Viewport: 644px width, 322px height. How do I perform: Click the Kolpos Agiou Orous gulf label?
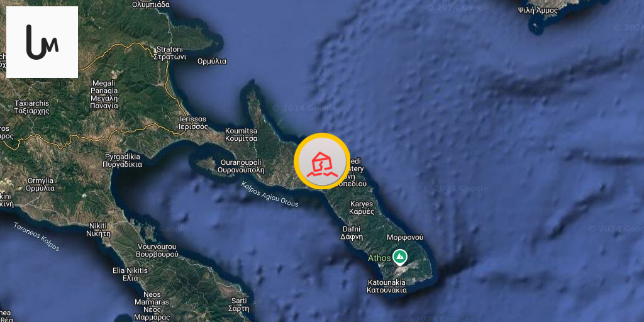pos(270,194)
